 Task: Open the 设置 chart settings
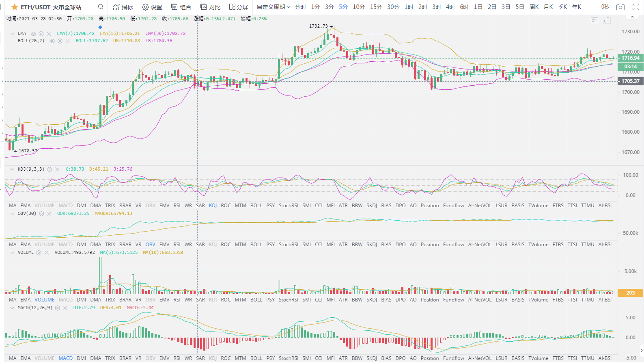point(152,7)
